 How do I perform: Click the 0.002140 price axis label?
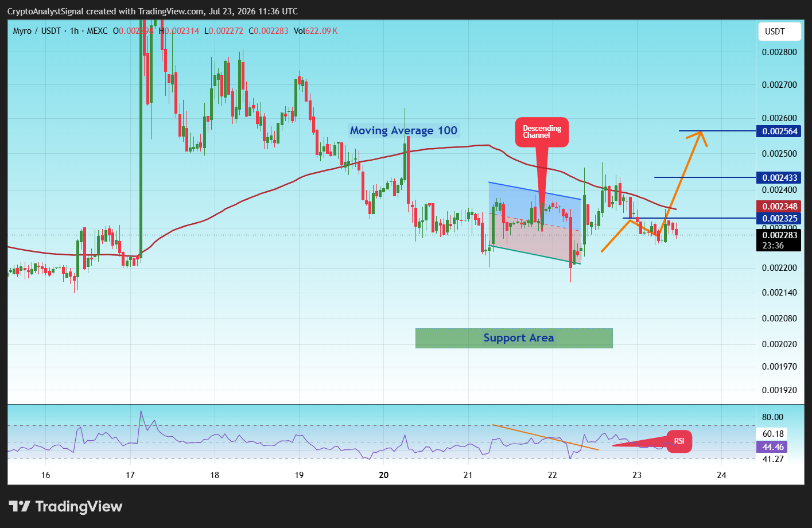click(779, 293)
